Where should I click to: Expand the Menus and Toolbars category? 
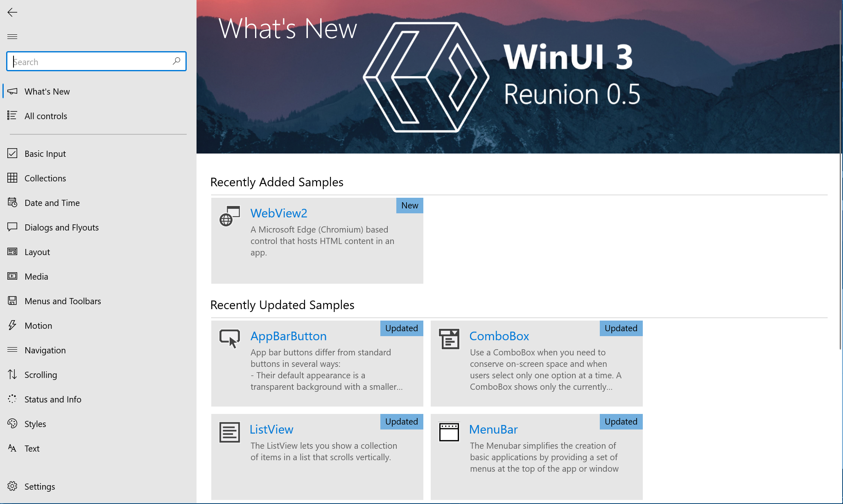tap(62, 301)
